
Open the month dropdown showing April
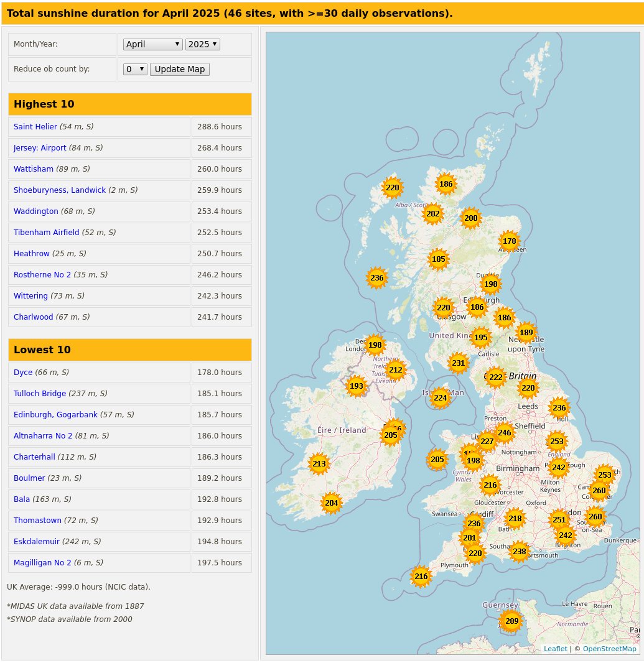click(x=152, y=44)
